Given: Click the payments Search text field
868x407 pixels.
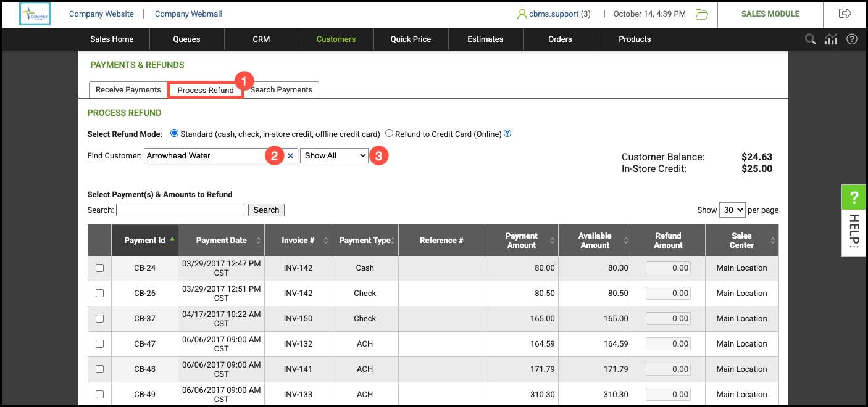Looking at the screenshot, I should (x=180, y=210).
